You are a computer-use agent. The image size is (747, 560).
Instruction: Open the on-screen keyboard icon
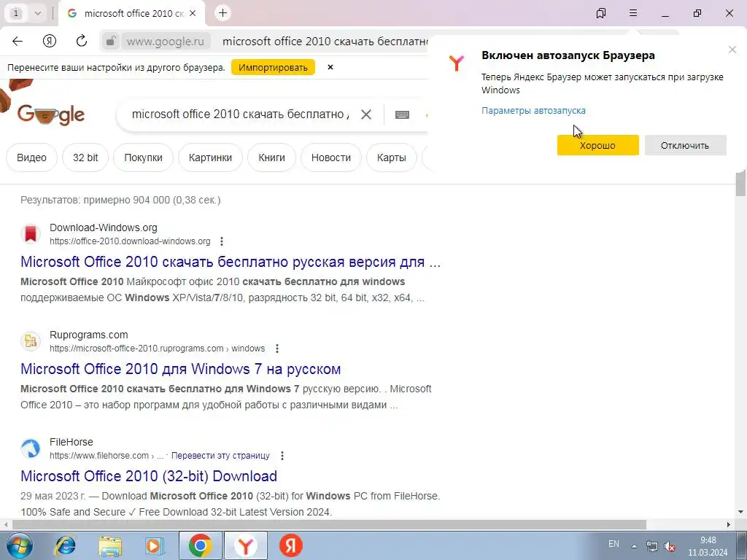click(x=402, y=114)
